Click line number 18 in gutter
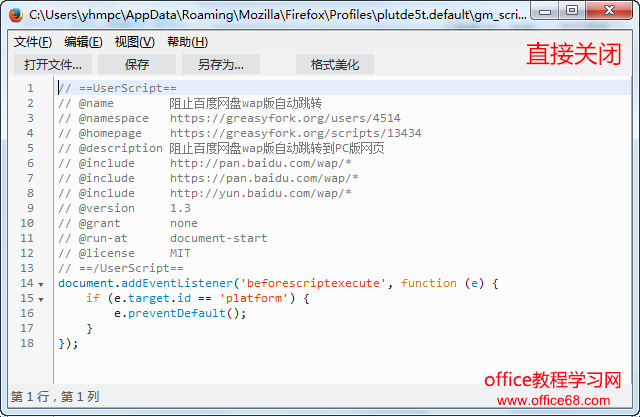640x417 pixels. [27, 344]
